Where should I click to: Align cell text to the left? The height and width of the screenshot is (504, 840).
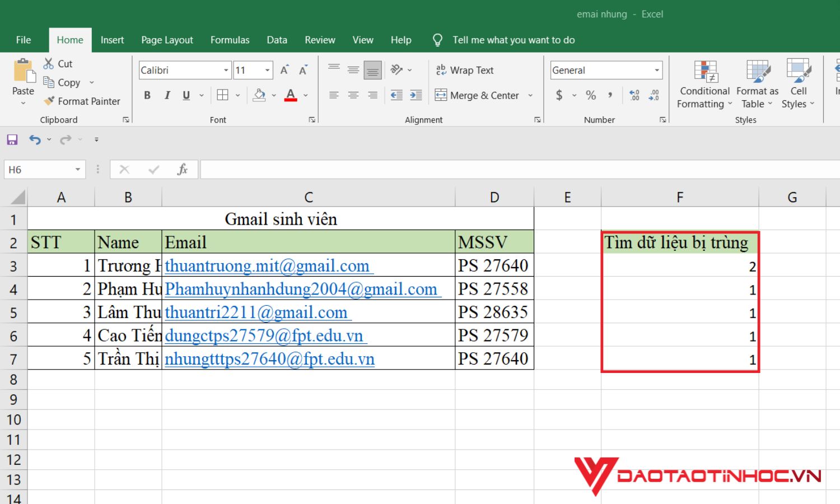[x=334, y=95]
